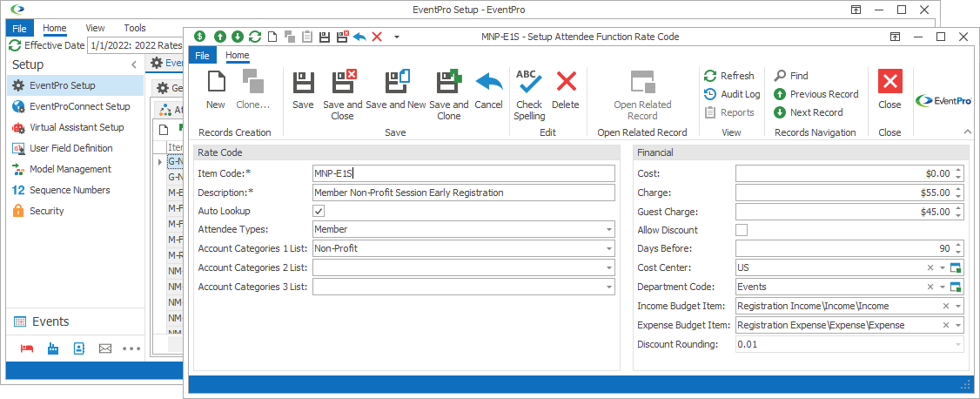
Task: Click quick-access undo blue arrow
Action: pos(359,37)
